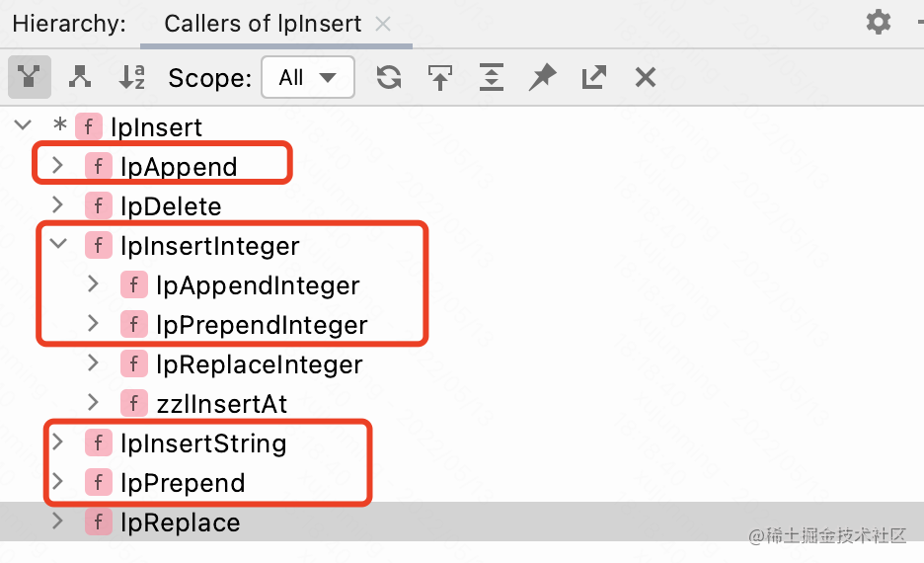
Task: Toggle alphabetical sorting of the hierarchy
Action: tap(132, 77)
